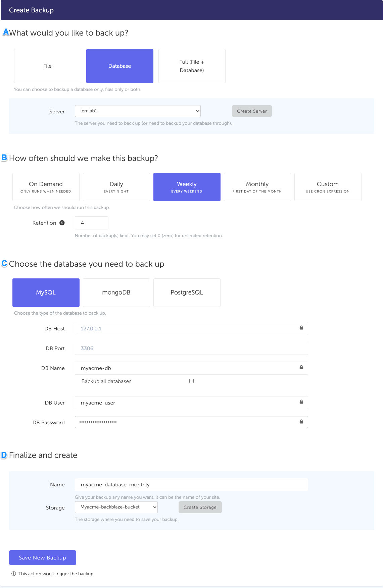This screenshot has height=588, width=383.
Task: Click the Create Storage button
Action: pos(200,507)
